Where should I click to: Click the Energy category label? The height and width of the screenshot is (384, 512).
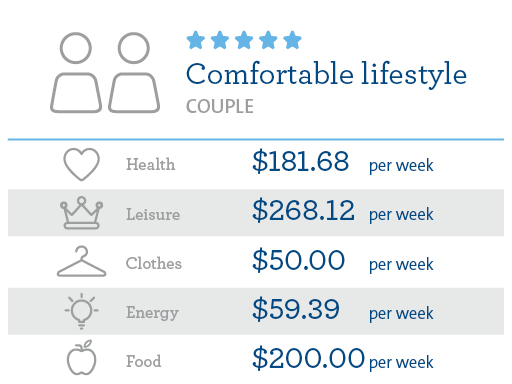click(x=152, y=313)
